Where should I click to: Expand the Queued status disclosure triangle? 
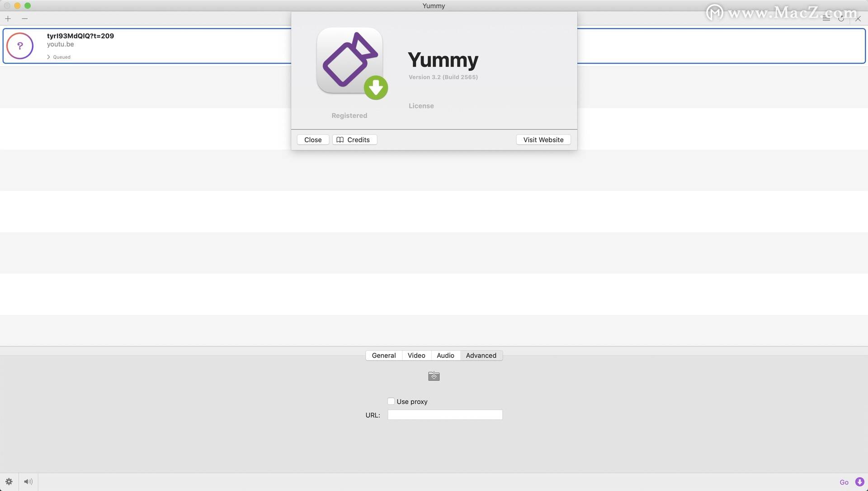[x=48, y=56]
